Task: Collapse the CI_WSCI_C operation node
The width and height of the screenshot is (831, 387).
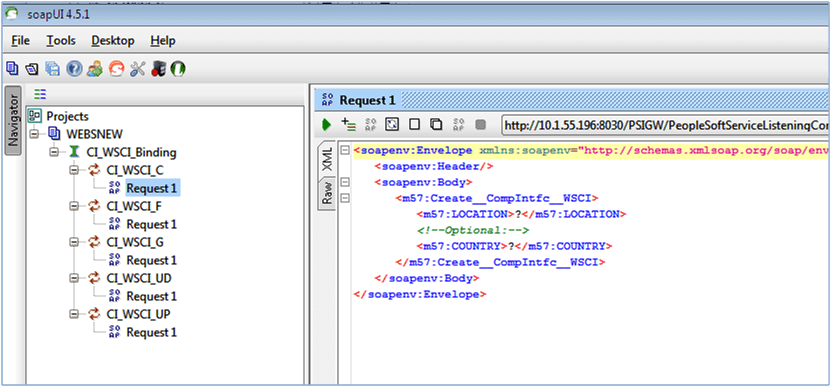Action: tap(74, 170)
